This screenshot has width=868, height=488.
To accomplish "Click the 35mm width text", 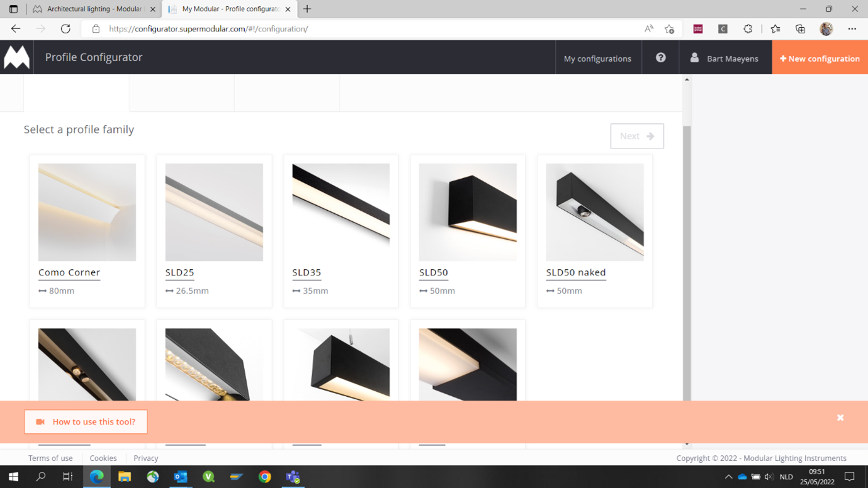I will click(x=315, y=291).
